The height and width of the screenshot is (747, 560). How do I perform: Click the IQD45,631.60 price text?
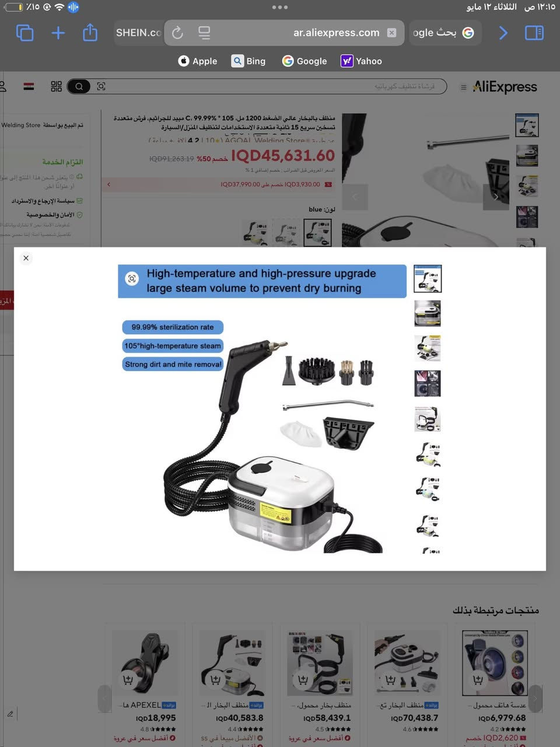(x=283, y=156)
